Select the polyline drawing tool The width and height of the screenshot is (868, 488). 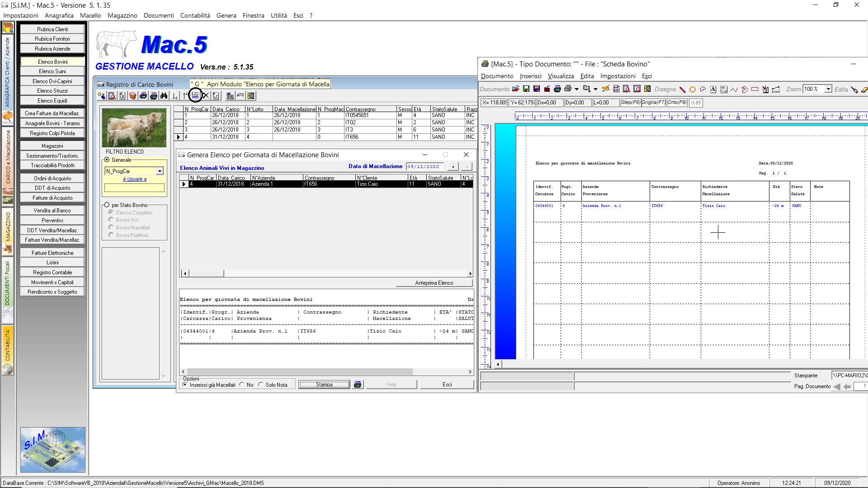734,89
